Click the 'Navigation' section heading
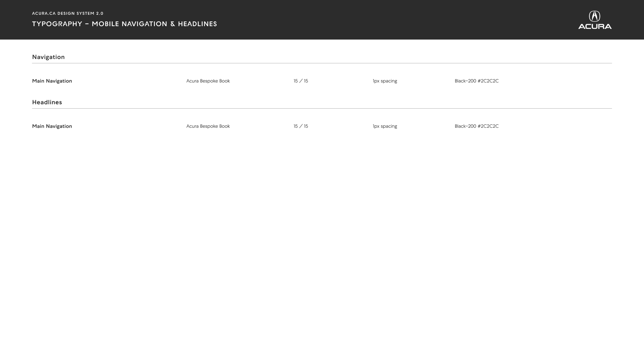The width and height of the screenshot is (644, 362). pos(48,57)
